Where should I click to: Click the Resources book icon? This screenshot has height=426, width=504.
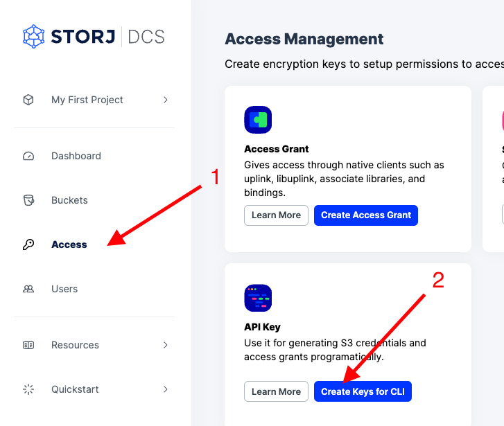click(x=28, y=345)
